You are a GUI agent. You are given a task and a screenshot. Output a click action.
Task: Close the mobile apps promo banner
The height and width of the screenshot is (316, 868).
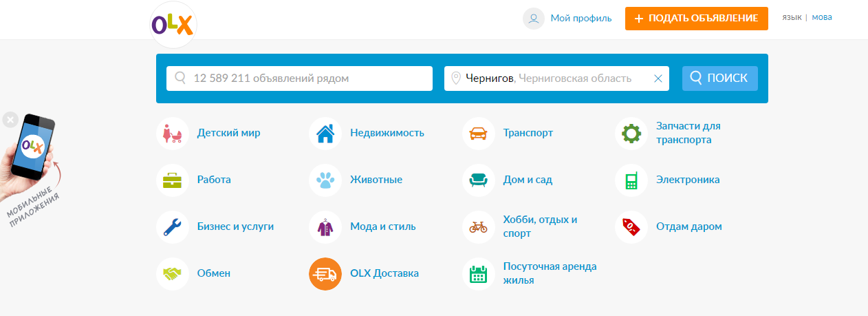point(10,120)
